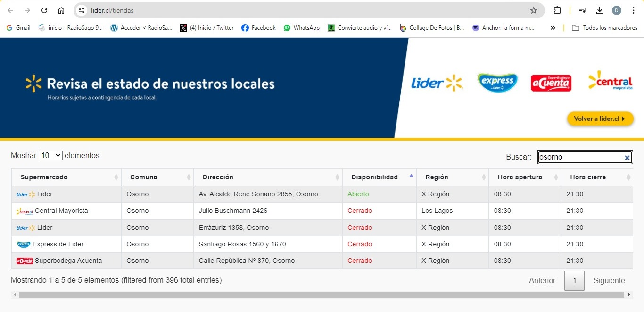Open the browser home page

(61, 10)
